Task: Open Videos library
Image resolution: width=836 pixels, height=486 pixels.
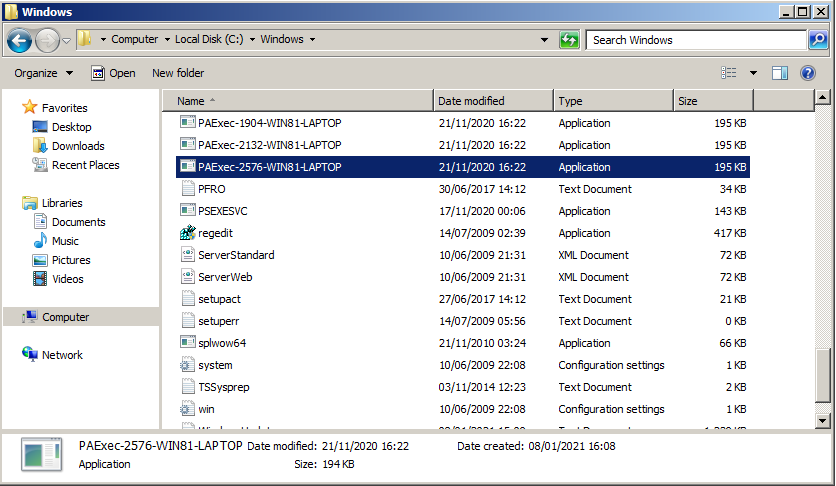Action: tap(67, 279)
